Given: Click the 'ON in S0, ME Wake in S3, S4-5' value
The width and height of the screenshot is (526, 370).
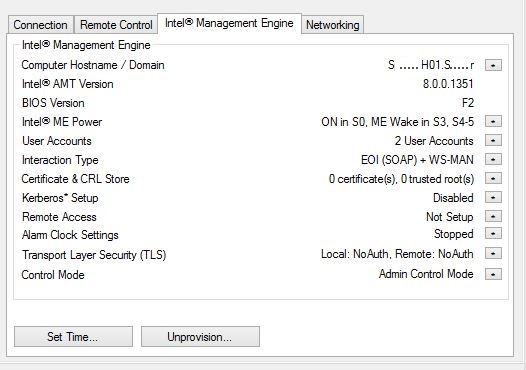Looking at the screenshot, I should [398, 121].
